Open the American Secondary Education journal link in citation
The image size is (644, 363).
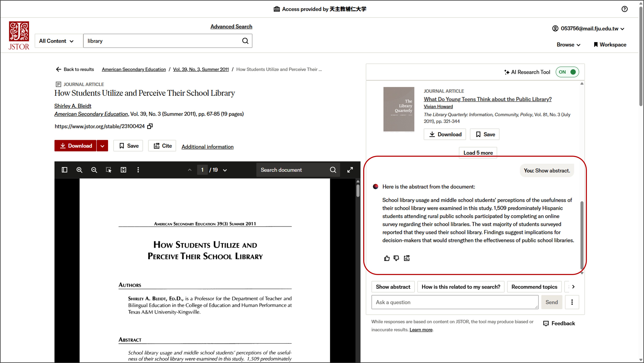click(91, 114)
